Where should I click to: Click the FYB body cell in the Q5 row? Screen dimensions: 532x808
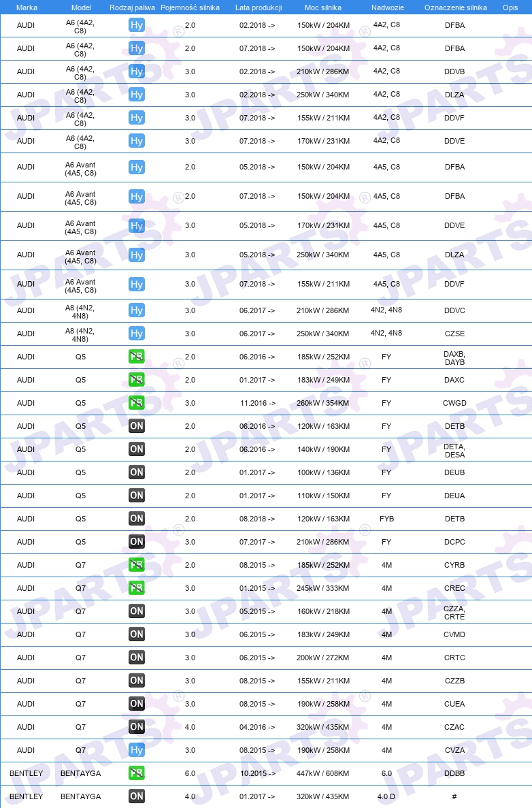click(387, 519)
